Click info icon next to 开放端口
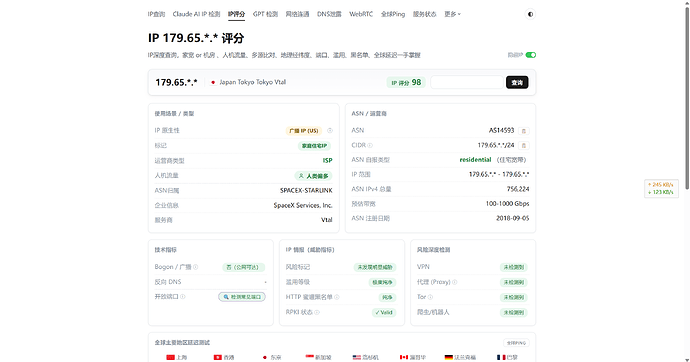The image size is (690, 362). click(x=183, y=296)
